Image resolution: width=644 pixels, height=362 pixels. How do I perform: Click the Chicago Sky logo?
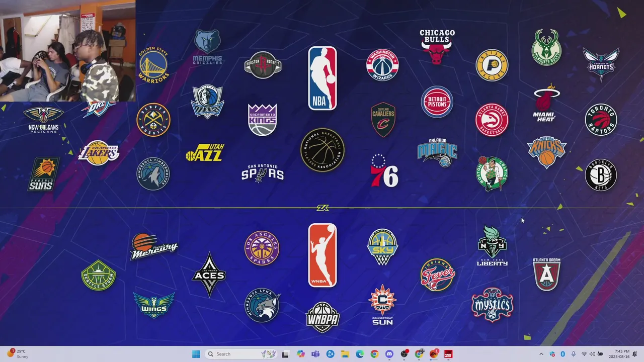(x=382, y=247)
